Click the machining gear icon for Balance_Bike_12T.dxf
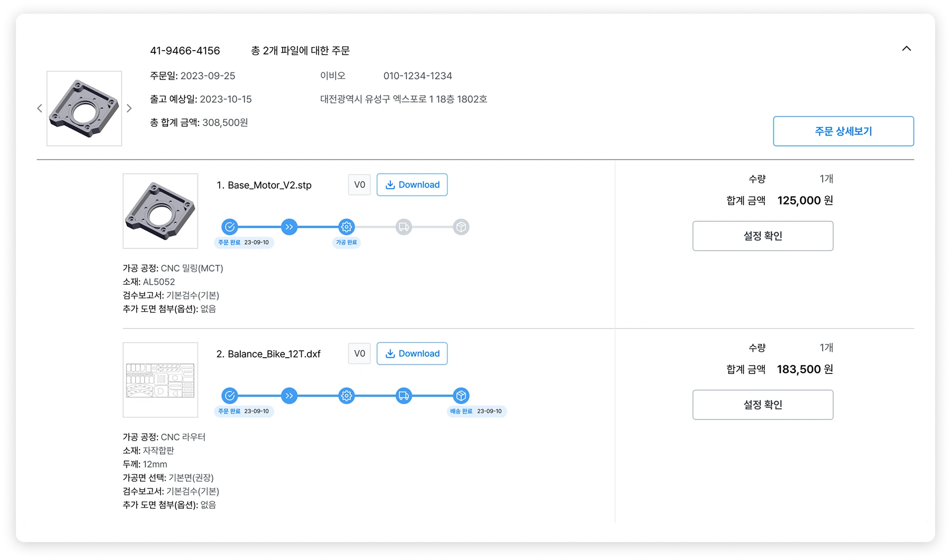The height and width of the screenshot is (560, 951). (347, 396)
